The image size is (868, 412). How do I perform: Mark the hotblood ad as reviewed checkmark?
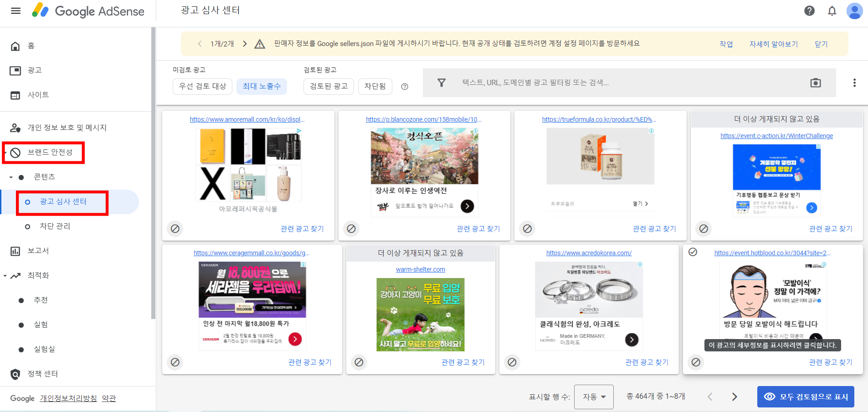[x=693, y=252]
